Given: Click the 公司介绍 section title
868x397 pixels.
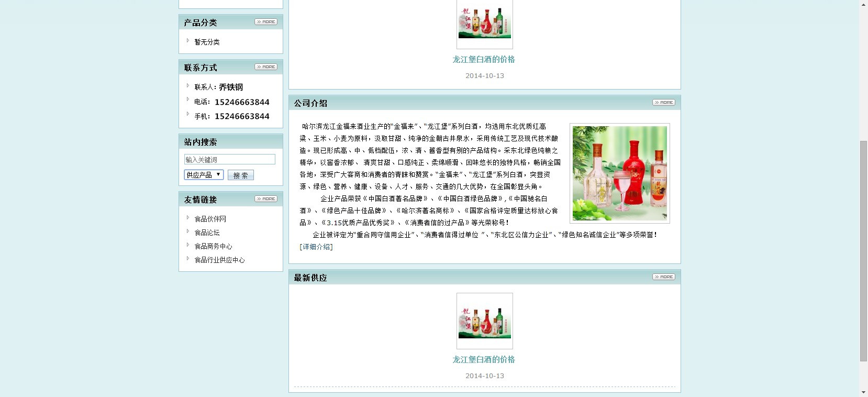Looking at the screenshot, I should pyautogui.click(x=310, y=103).
